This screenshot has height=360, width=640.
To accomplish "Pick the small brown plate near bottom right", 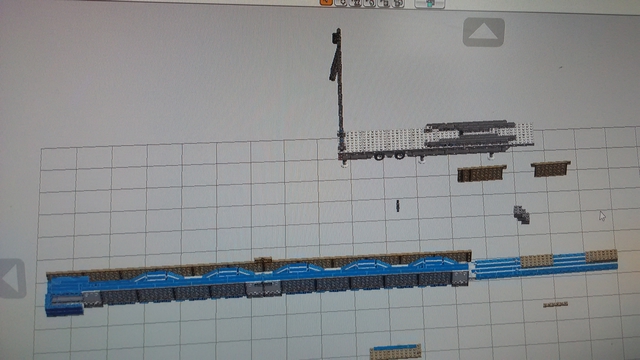I will [555, 304].
